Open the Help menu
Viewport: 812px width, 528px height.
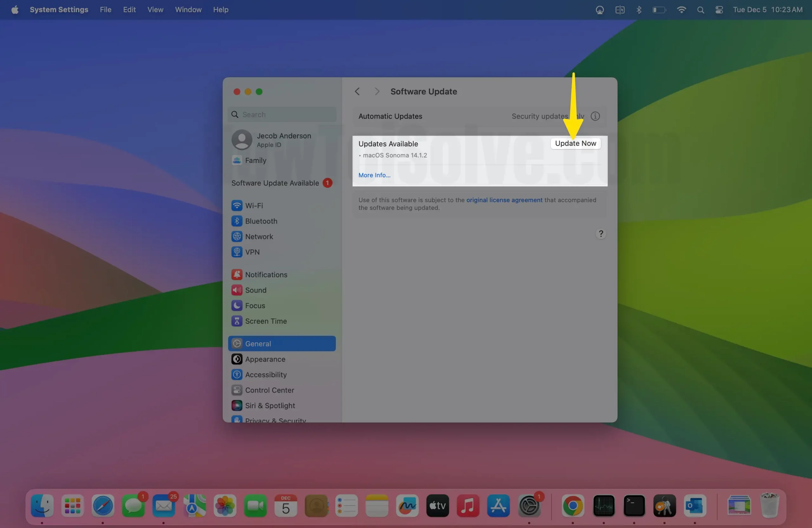(221, 10)
